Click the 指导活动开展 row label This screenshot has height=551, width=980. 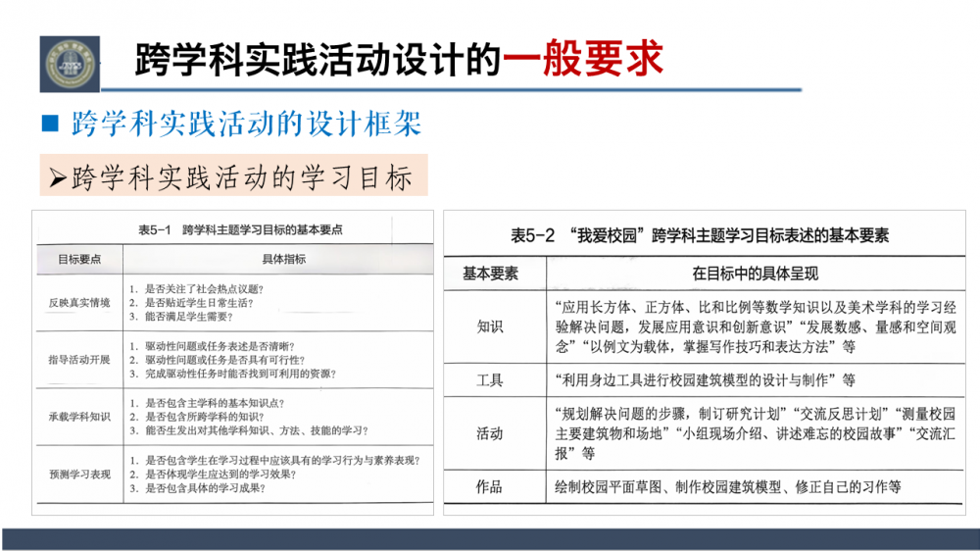tap(79, 360)
